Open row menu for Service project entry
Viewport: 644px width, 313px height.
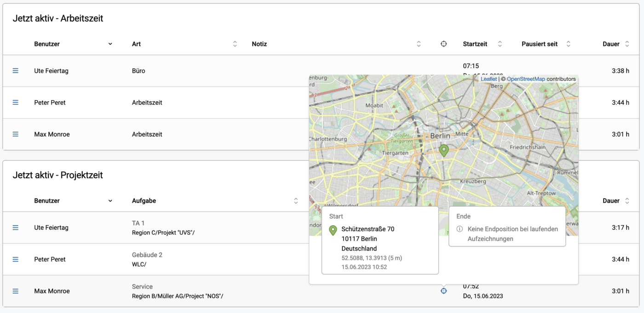[x=15, y=291]
